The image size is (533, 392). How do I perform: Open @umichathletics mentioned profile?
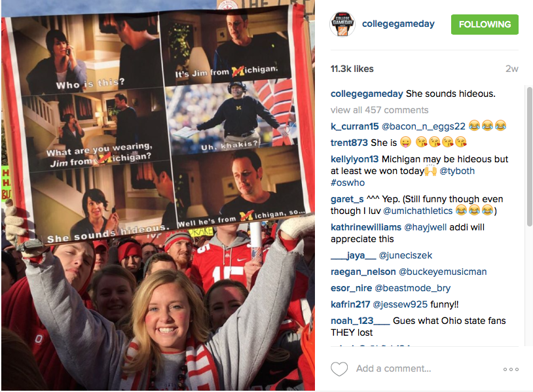[418, 211]
